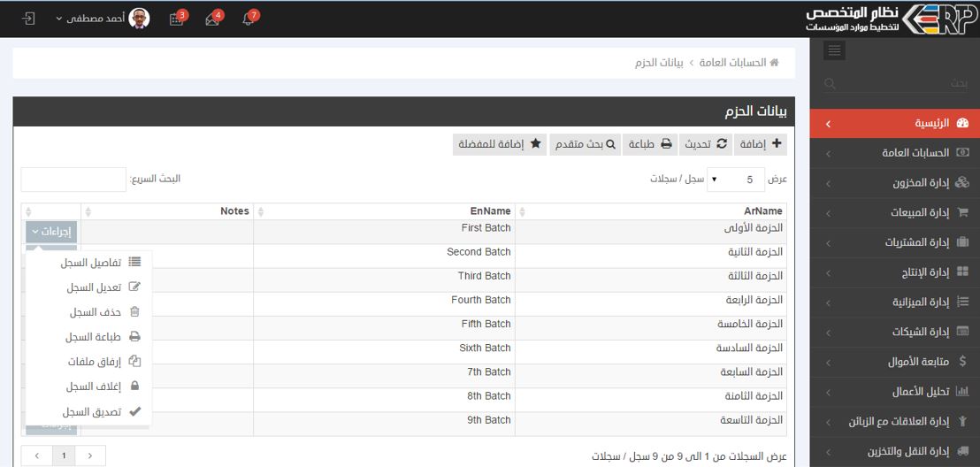
Task: Click the home icon in breadcrumb
Action: coord(775,63)
